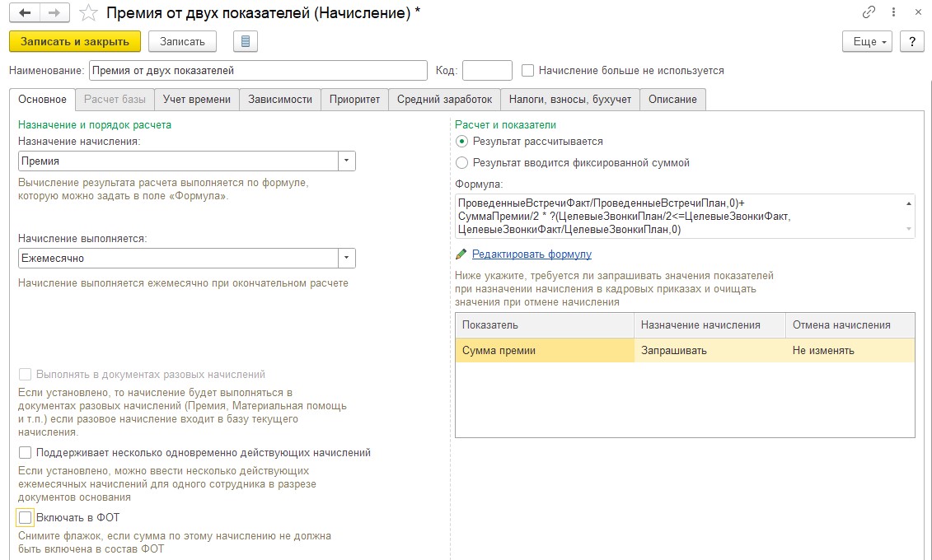932x560 pixels.
Task: Click into the "Код" input field
Action: pyautogui.click(x=487, y=71)
